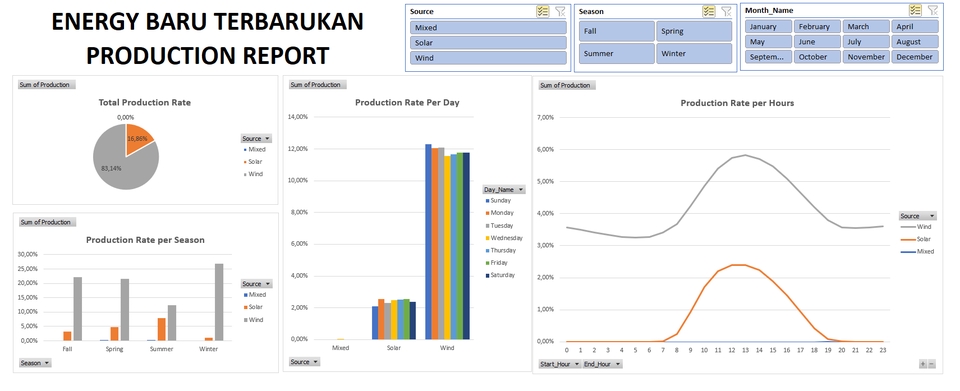Select November month button

866,57
